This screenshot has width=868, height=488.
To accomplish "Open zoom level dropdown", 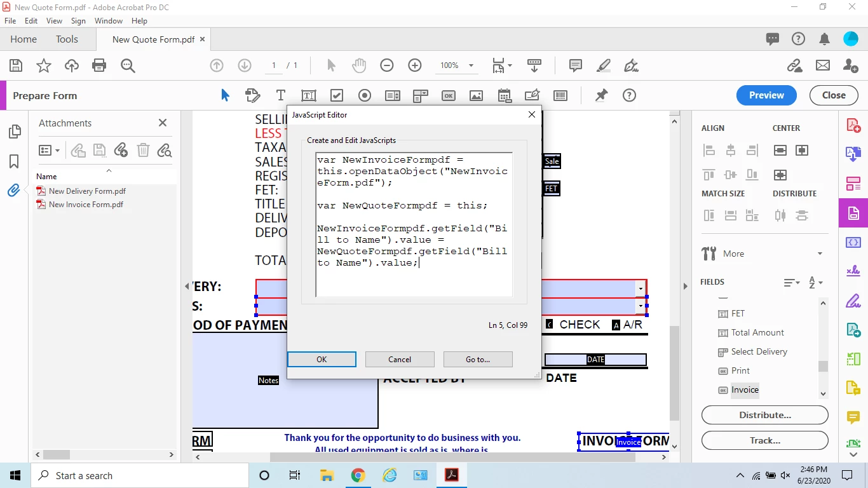I will pyautogui.click(x=471, y=65).
